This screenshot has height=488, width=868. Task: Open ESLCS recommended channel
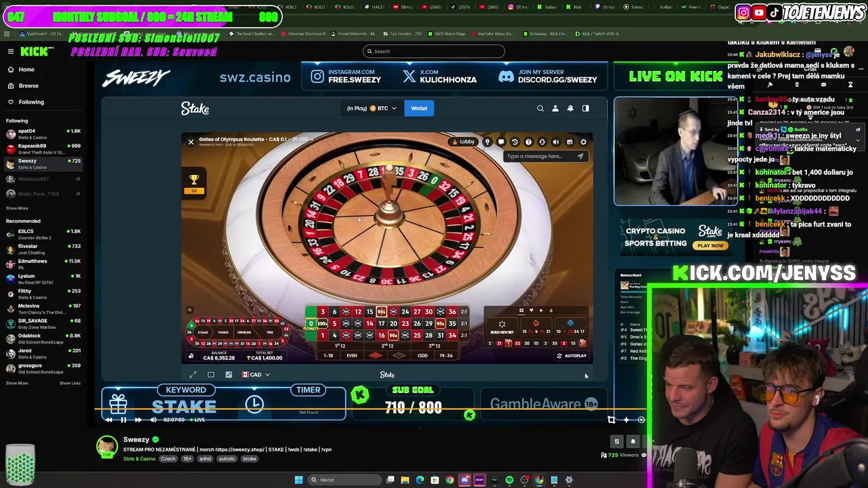(42, 234)
